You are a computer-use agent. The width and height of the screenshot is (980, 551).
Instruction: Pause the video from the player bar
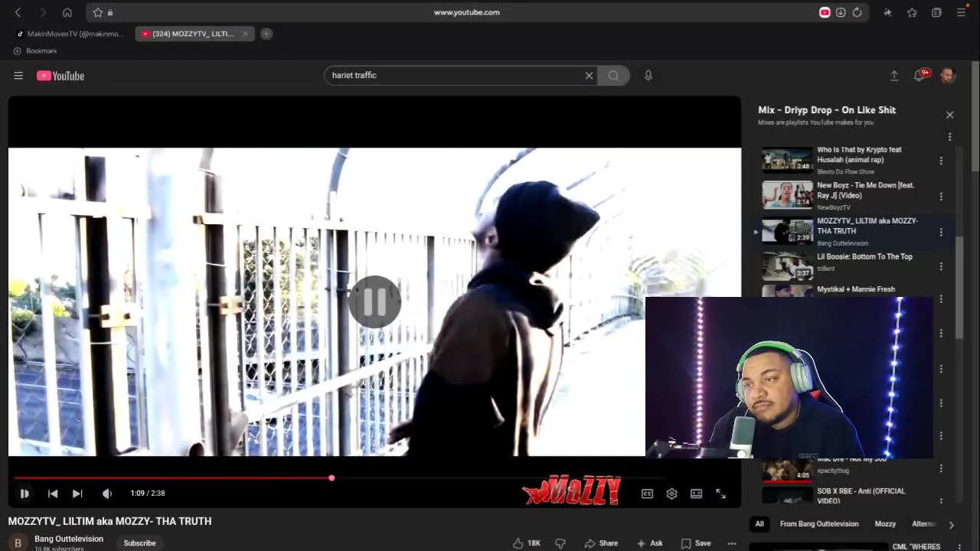[24, 494]
